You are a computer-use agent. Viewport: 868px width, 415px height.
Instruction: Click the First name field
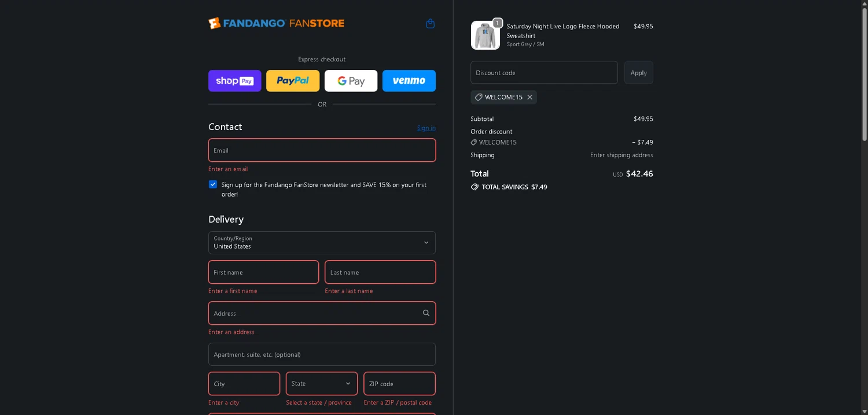[263, 272]
